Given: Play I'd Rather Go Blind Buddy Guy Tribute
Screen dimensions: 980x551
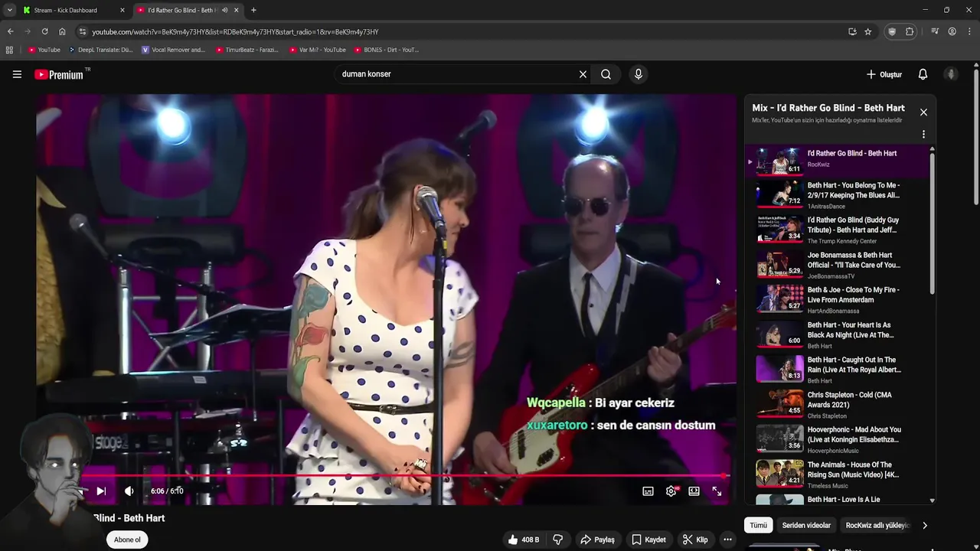Looking at the screenshot, I should point(837,230).
